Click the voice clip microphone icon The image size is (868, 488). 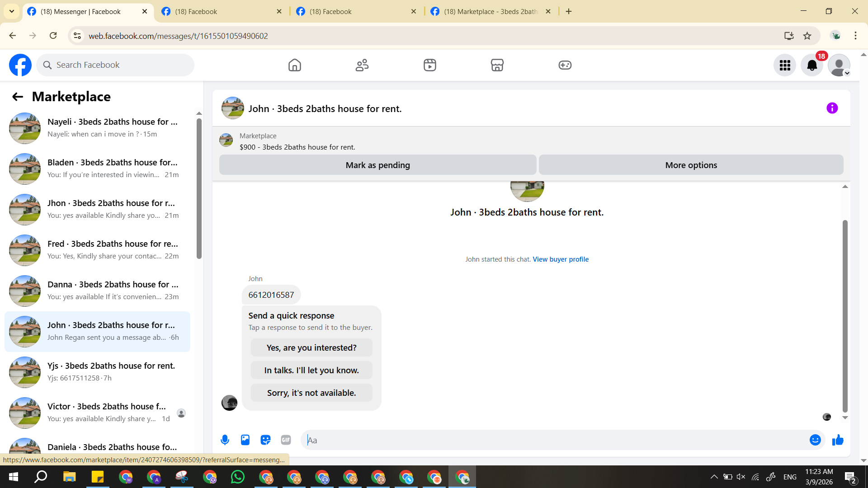pos(225,440)
